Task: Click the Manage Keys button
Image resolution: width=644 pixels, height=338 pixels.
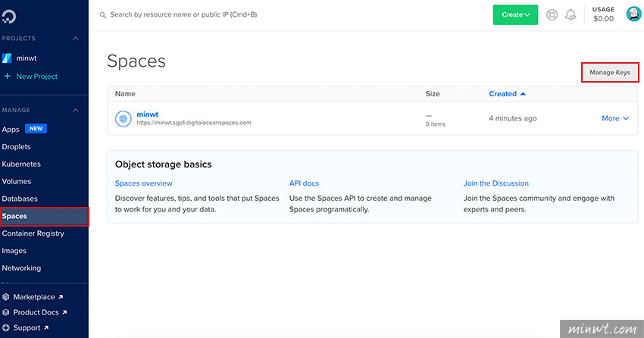Action: (x=610, y=72)
